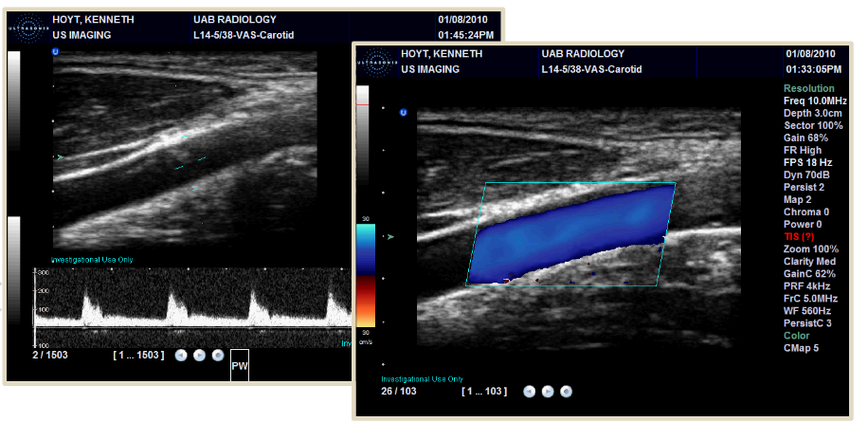Step back a frame in the 1...103 cine loop
The image size is (868, 422).
[529, 392]
